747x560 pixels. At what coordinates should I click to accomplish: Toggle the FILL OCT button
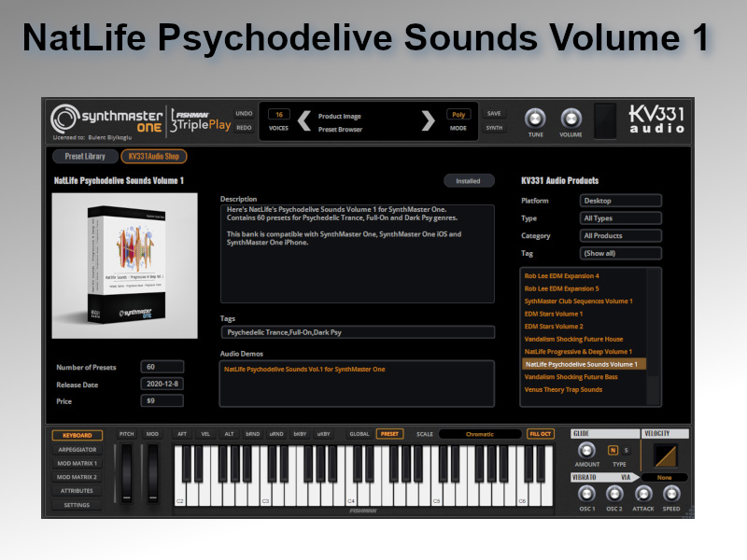point(541,434)
